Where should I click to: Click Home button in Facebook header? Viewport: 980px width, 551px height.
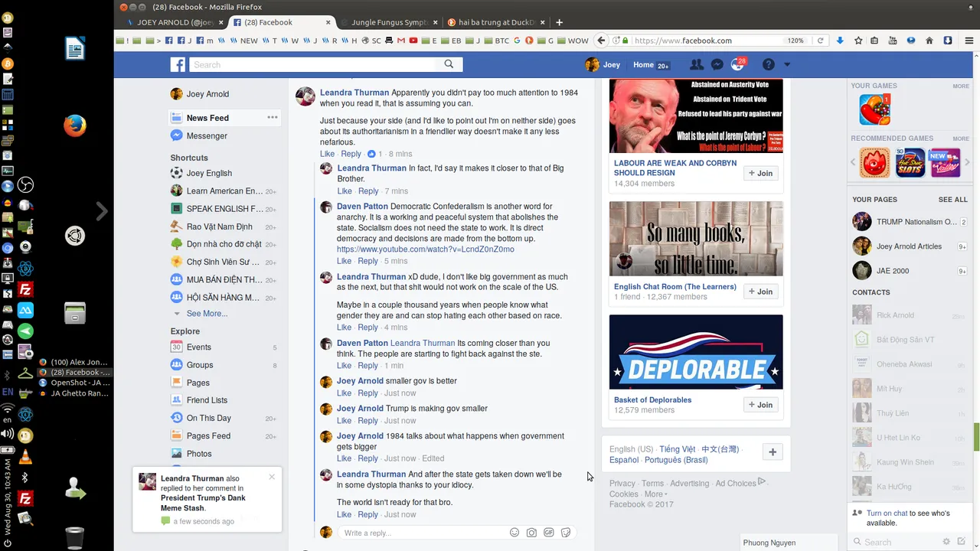643,65
